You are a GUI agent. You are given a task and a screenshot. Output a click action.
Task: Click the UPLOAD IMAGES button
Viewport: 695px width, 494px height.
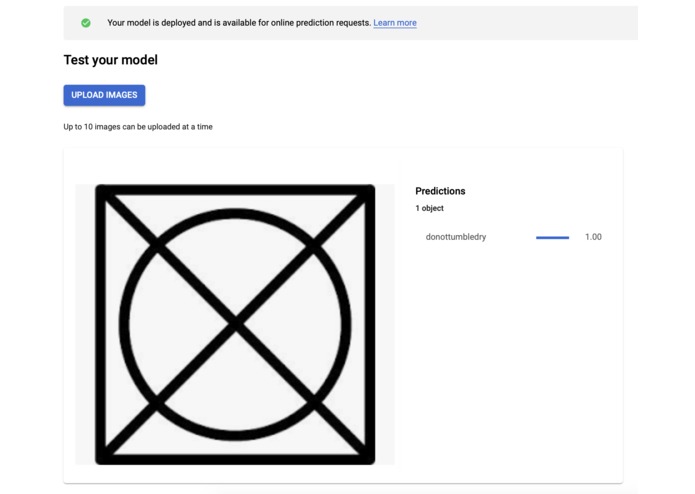tap(104, 95)
